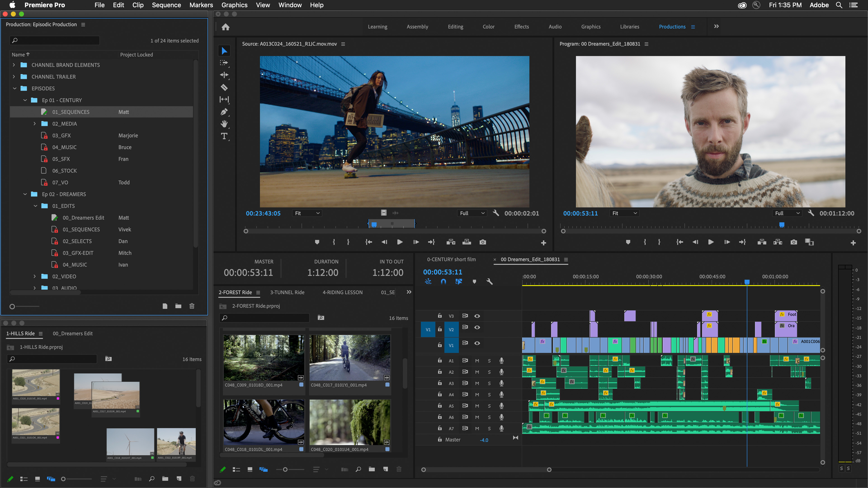Switch to the Color workspace tab

tap(489, 26)
